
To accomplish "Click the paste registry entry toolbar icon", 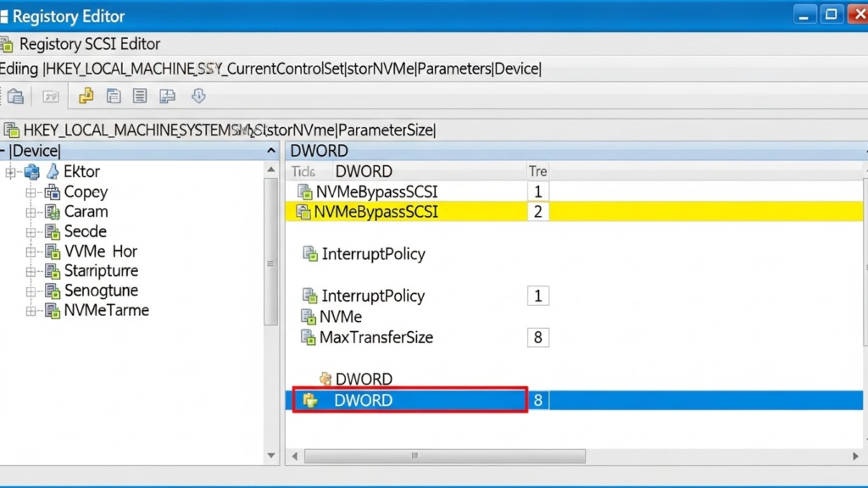I will 114,96.
